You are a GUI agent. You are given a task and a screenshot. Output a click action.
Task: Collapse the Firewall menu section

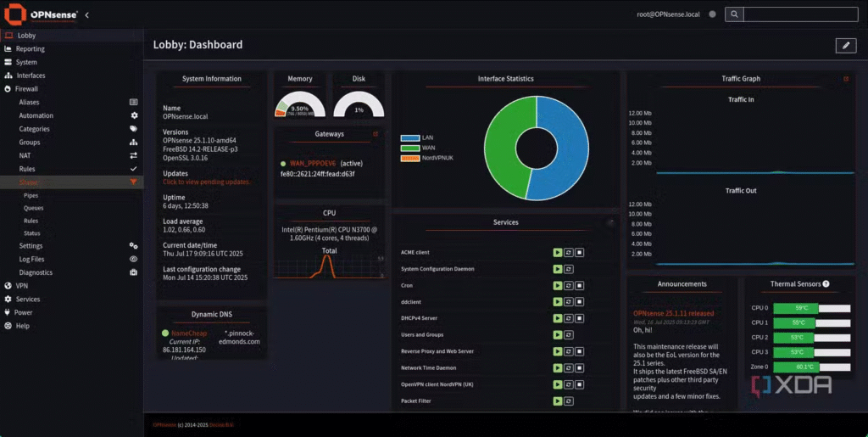pos(27,88)
